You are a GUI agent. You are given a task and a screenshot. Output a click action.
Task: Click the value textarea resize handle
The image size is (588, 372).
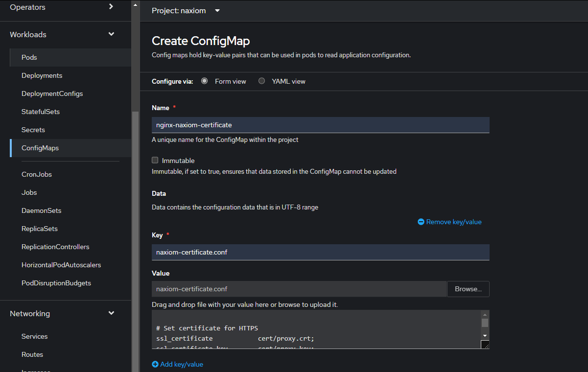(485, 345)
